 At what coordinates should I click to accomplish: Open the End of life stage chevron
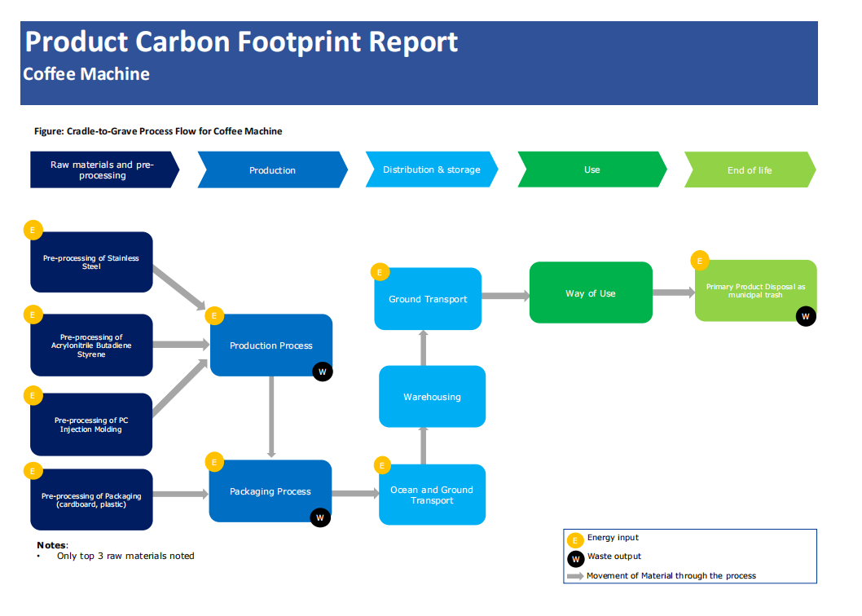749,170
